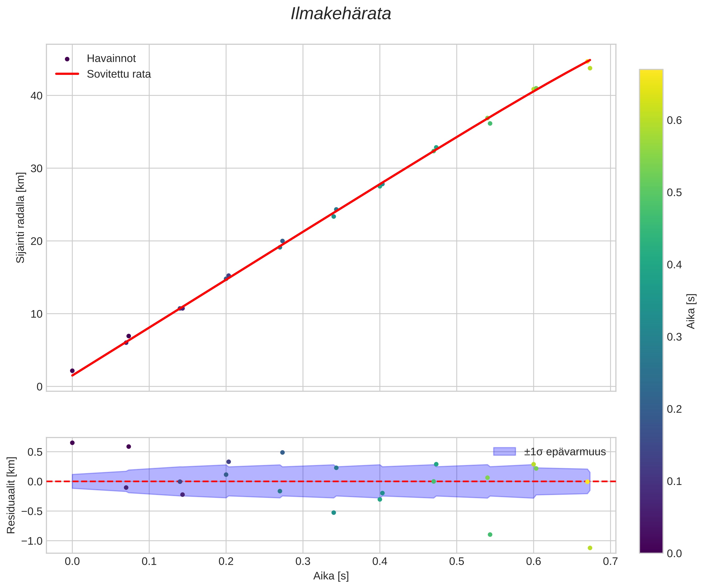Click the −1.0 tick on residual axis
Image resolution: width=703 pixels, height=588 pixels.
tap(32, 541)
